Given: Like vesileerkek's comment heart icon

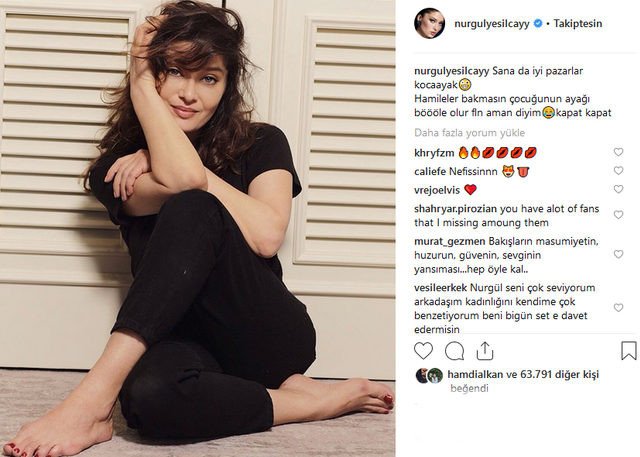Looking at the screenshot, I should pyautogui.click(x=618, y=308).
